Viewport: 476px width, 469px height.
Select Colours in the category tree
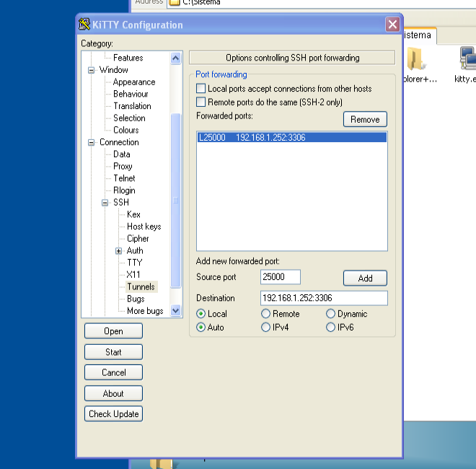pos(126,130)
